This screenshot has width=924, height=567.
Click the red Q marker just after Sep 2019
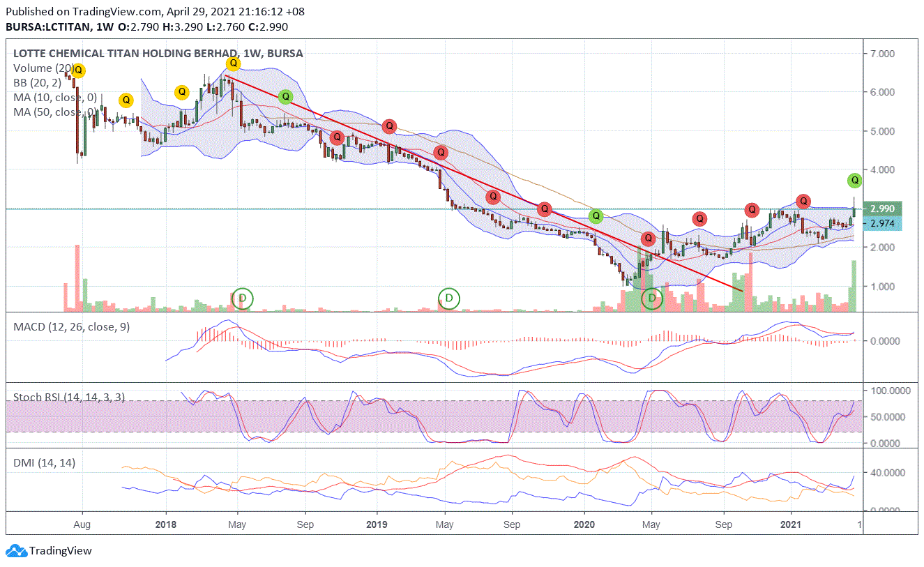point(545,209)
